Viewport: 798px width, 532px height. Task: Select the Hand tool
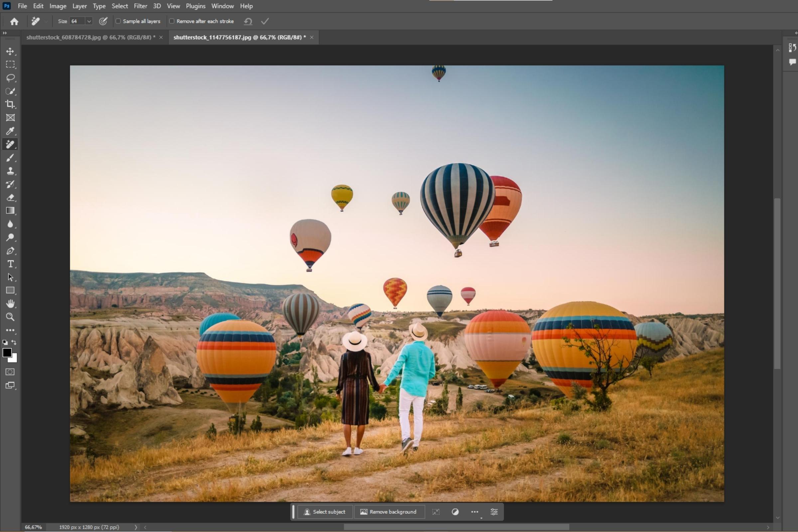pos(10,304)
